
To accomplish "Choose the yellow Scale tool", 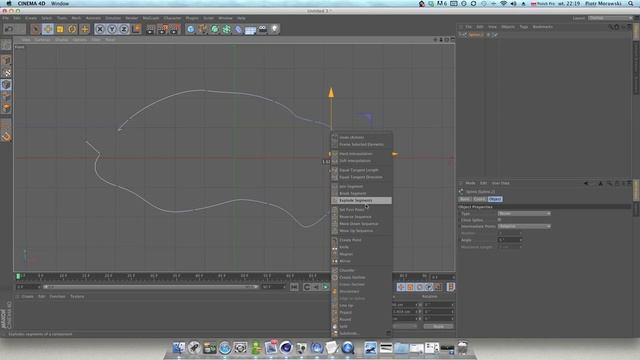I will click(60, 29).
